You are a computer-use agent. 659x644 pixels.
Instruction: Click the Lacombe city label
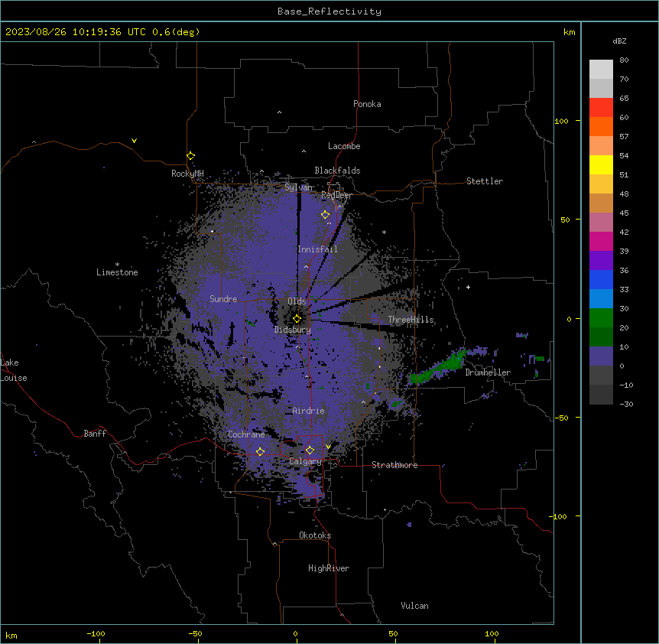click(x=344, y=146)
